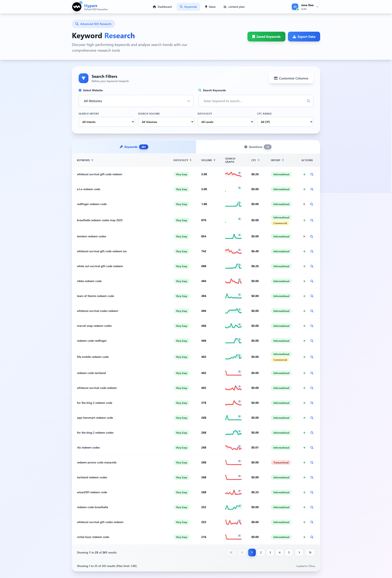This screenshot has height=578, width=392.
Task: Open the Dashboard nav item
Action: point(162,7)
